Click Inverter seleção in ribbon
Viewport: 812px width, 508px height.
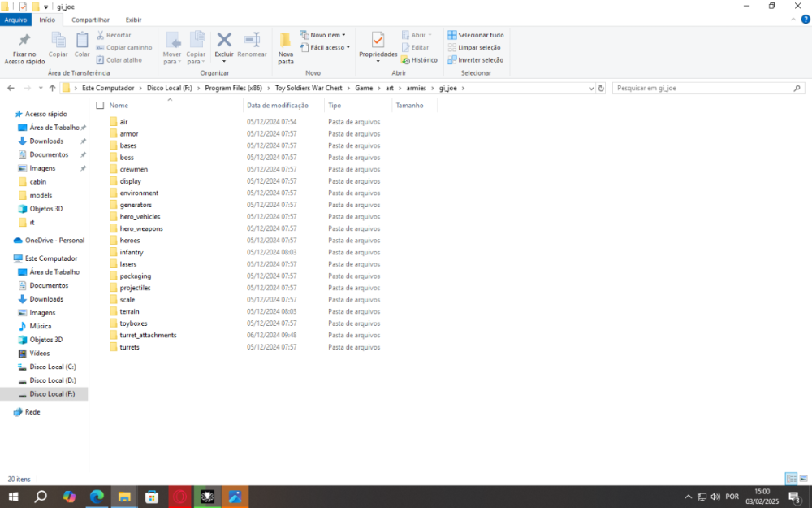pyautogui.click(x=475, y=59)
